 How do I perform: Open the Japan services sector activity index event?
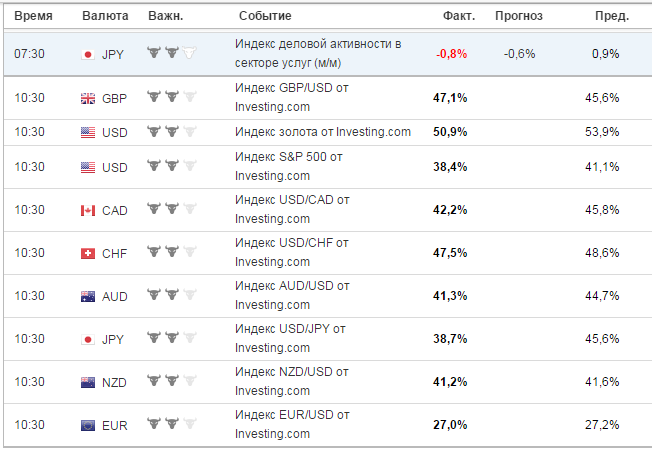coord(318,53)
